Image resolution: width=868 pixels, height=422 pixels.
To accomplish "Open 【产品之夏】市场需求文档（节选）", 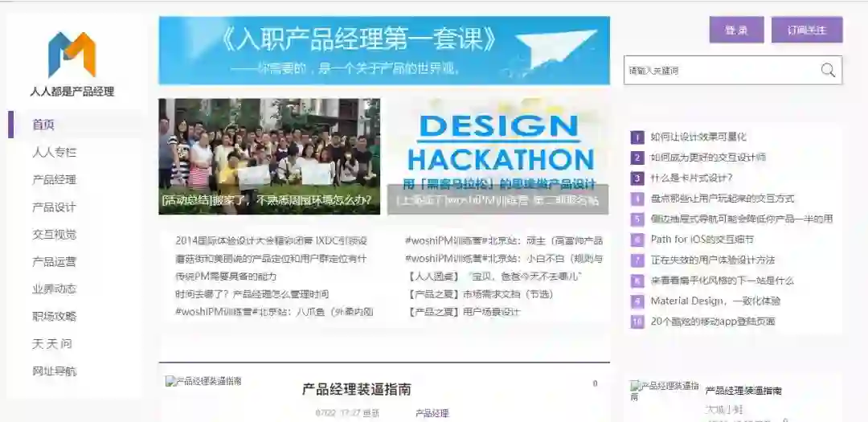I will coord(479,294).
